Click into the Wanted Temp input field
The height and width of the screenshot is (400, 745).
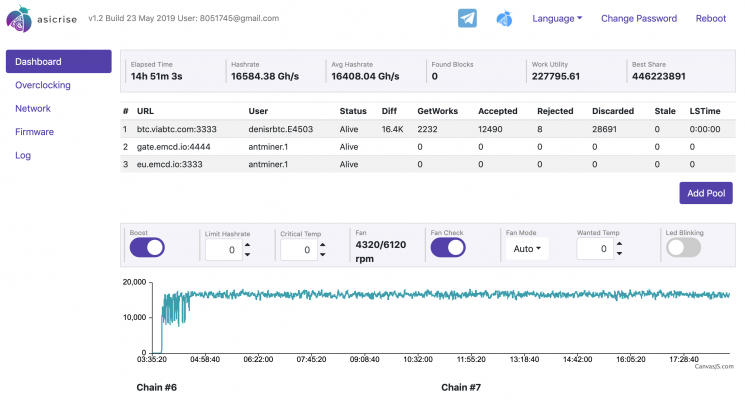(x=594, y=249)
